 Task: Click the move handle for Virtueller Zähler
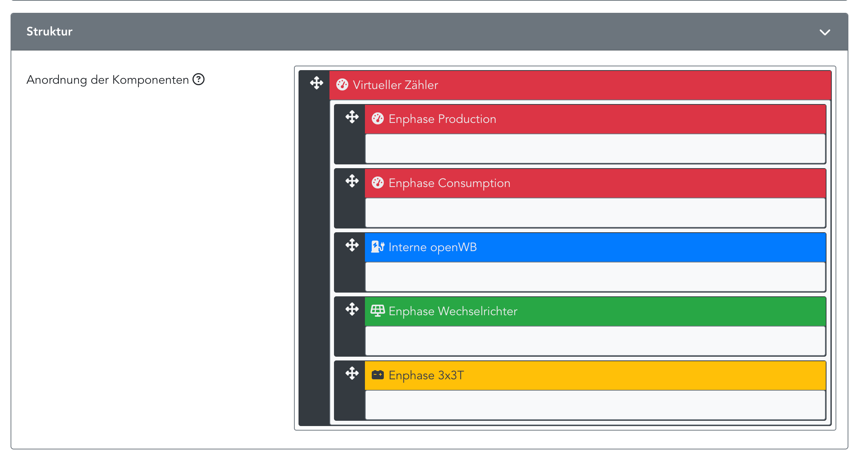(316, 83)
